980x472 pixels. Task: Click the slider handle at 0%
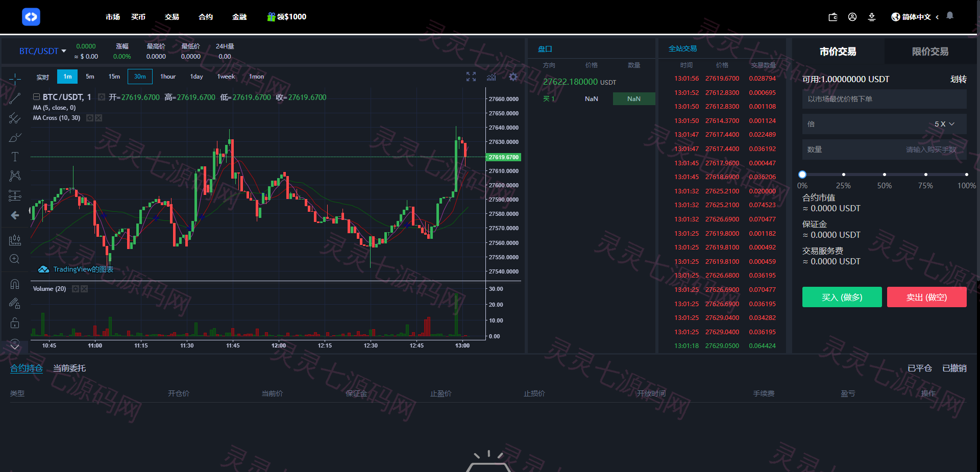(802, 175)
